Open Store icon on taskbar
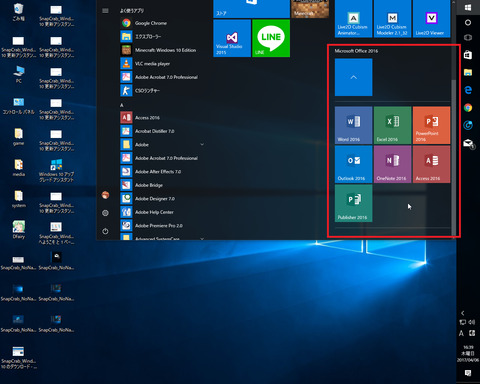 [468, 55]
